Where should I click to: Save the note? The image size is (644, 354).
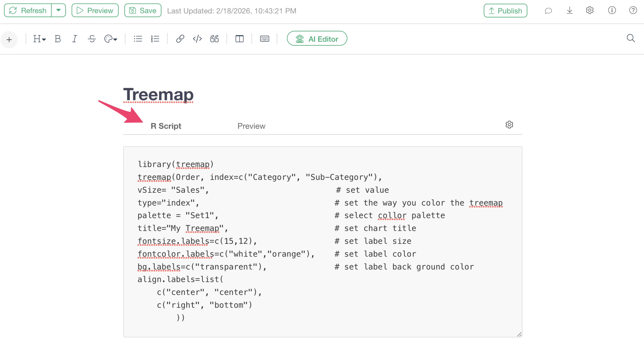tap(143, 11)
